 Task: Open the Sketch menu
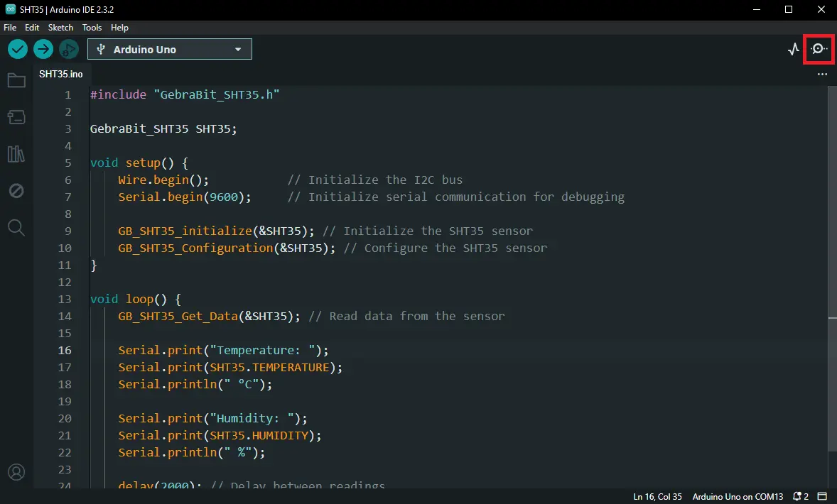click(x=60, y=28)
